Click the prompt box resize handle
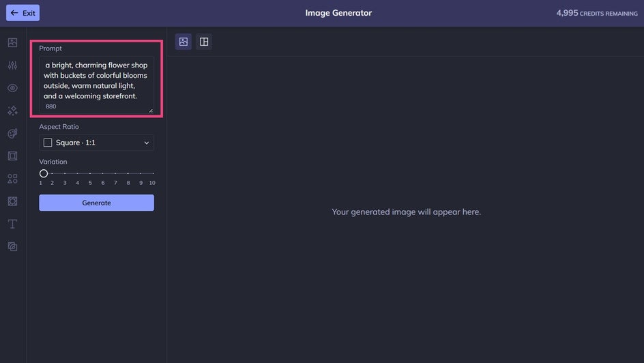The image size is (644, 363). (x=151, y=111)
